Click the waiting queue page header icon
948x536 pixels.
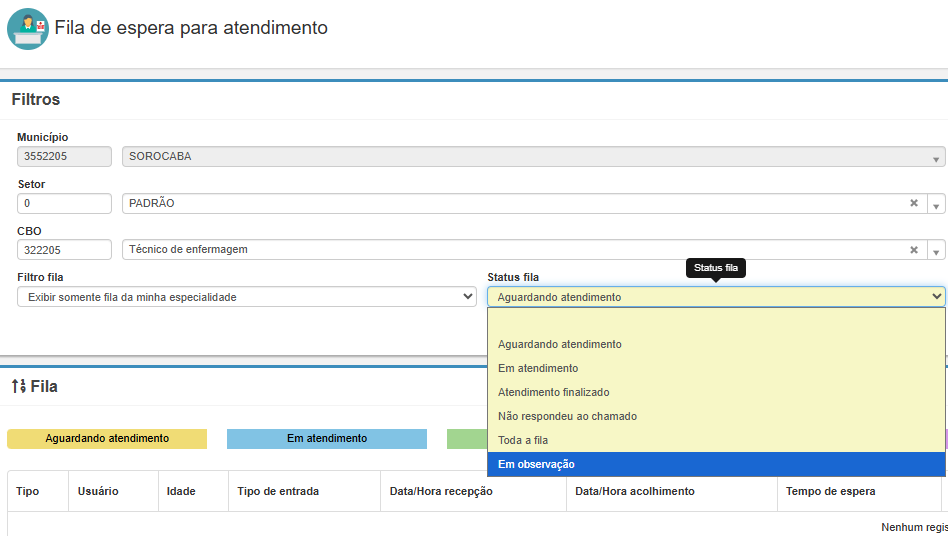(x=27, y=28)
